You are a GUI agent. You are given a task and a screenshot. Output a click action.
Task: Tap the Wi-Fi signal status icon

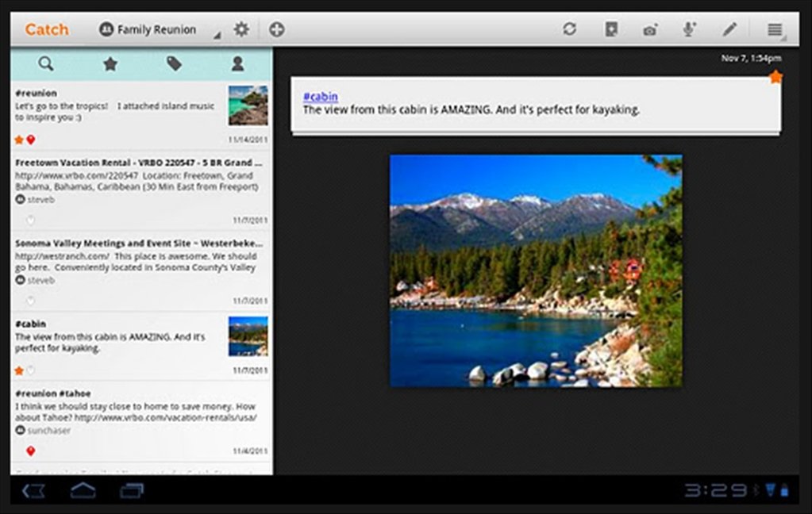(x=771, y=489)
